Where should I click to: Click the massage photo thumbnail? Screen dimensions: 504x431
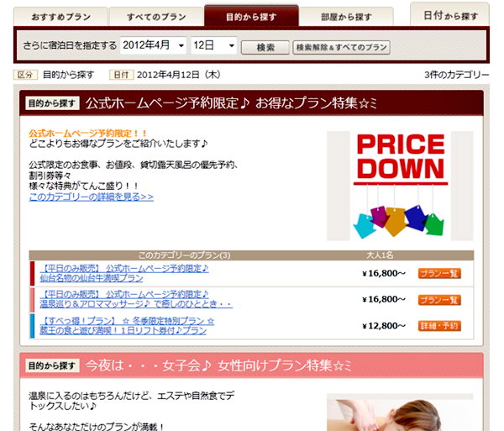tap(400, 413)
